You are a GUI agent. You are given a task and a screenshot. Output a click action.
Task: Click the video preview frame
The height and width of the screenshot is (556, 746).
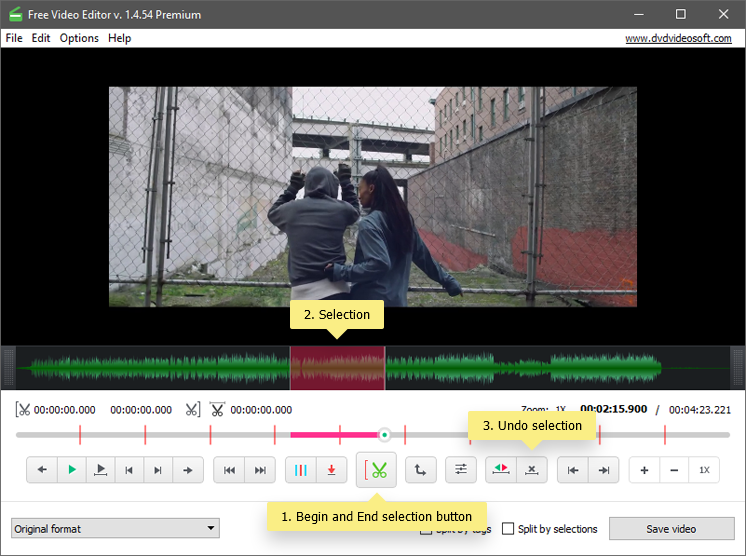tap(373, 196)
